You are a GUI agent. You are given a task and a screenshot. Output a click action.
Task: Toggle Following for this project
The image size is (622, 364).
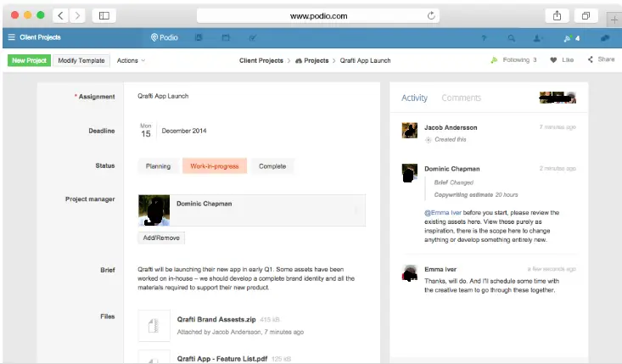513,60
